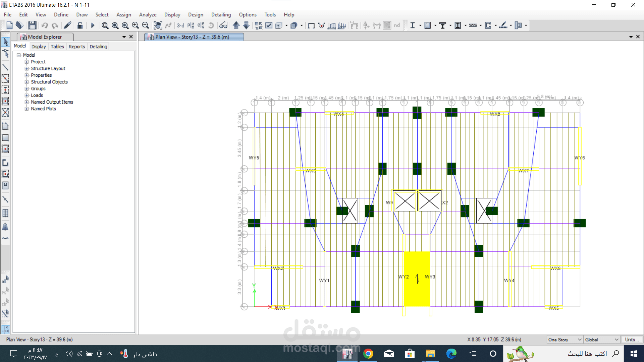Click the Windows Start button
The image size is (644, 362).
pyautogui.click(x=634, y=354)
